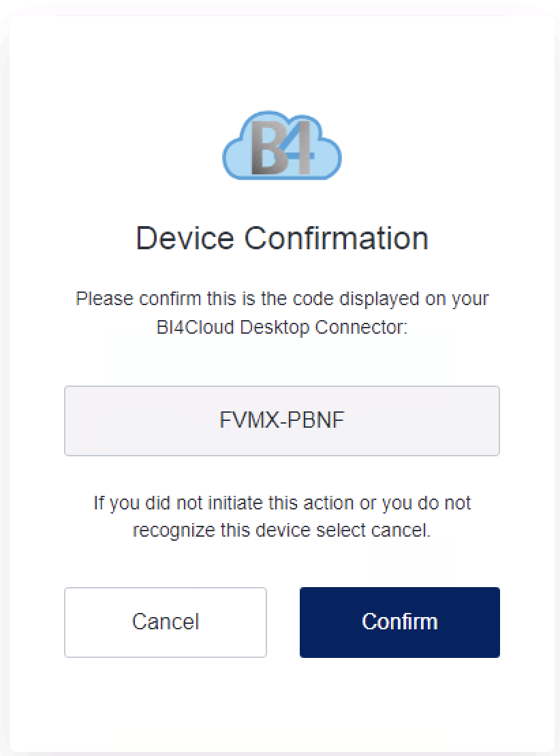The height and width of the screenshot is (756, 560).
Task: Click the word 'Confirmation' in the title
Action: [336, 238]
